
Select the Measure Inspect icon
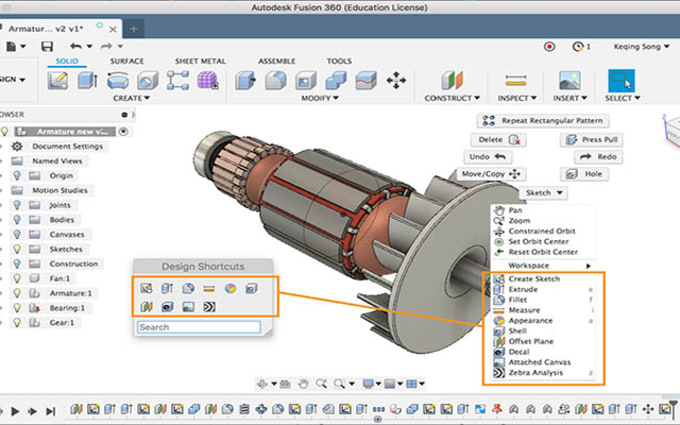point(516,80)
